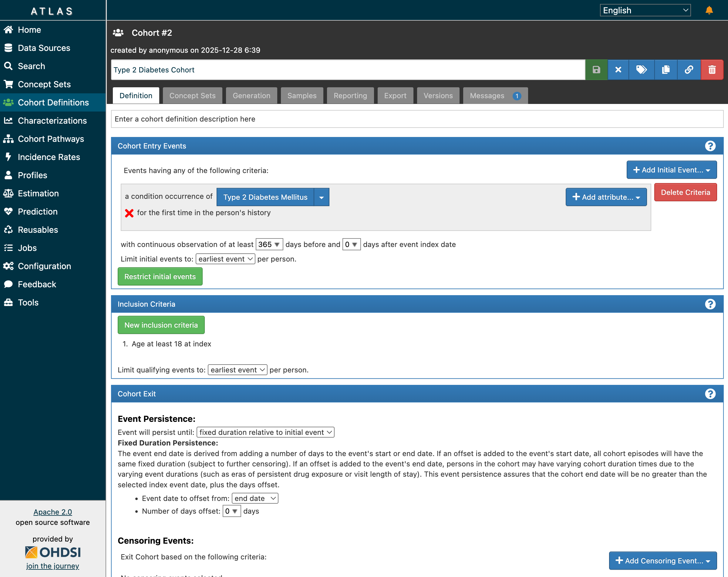Open the tags panel via the tag icon
Screen dimensions: 728x577
[x=642, y=69]
